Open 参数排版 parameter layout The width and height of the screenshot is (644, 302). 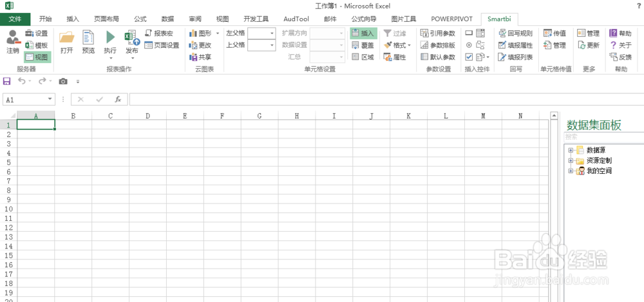coord(438,45)
